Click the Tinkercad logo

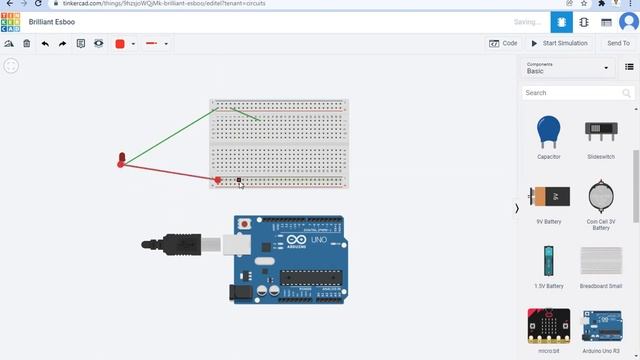click(x=10, y=22)
